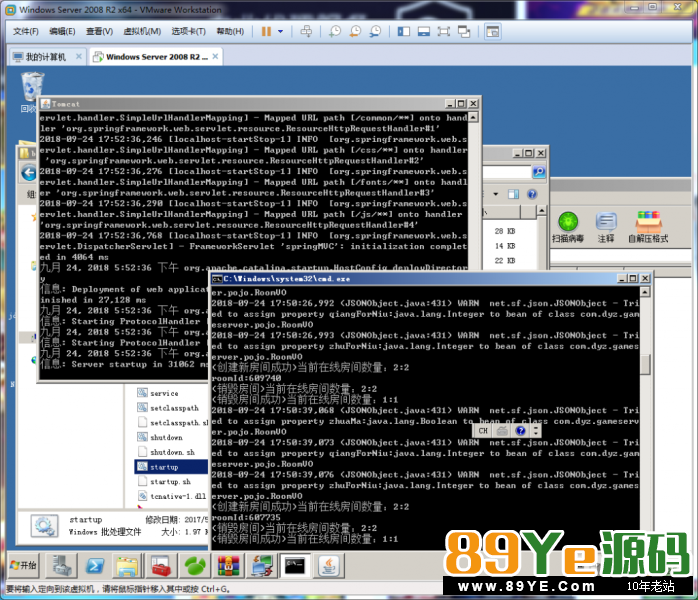Screen dimensions: 698x600
Task: Open the WinRAR taskbar icon
Action: click(x=228, y=566)
